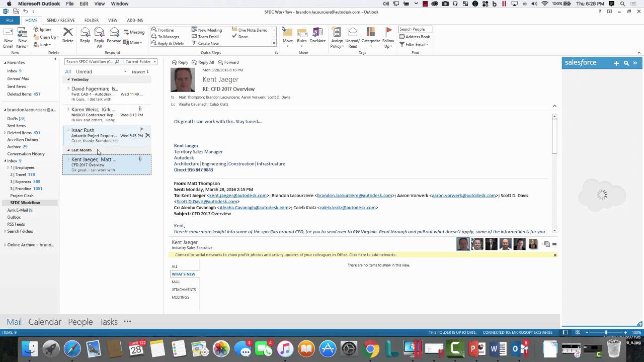This screenshot has height=362, width=644.
Task: Flag the Isaac Rush message
Action: pos(141,130)
